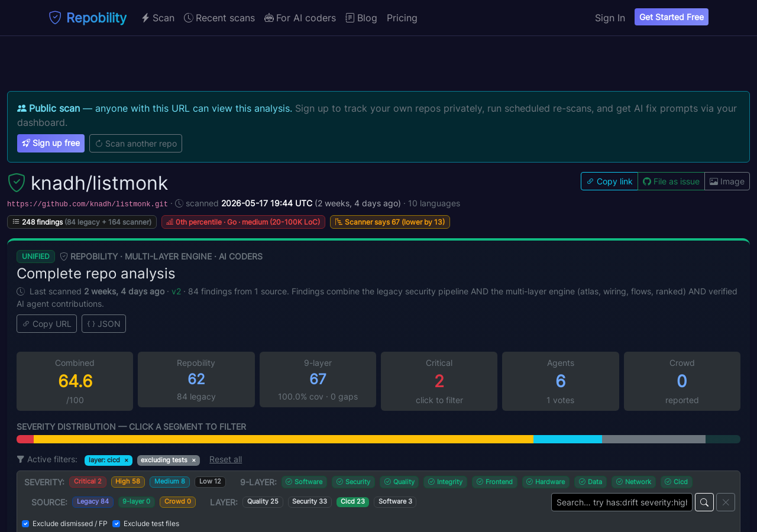Image resolution: width=757 pixels, height=532 pixels.
Task: Click Sign up free button
Action: coord(51,143)
